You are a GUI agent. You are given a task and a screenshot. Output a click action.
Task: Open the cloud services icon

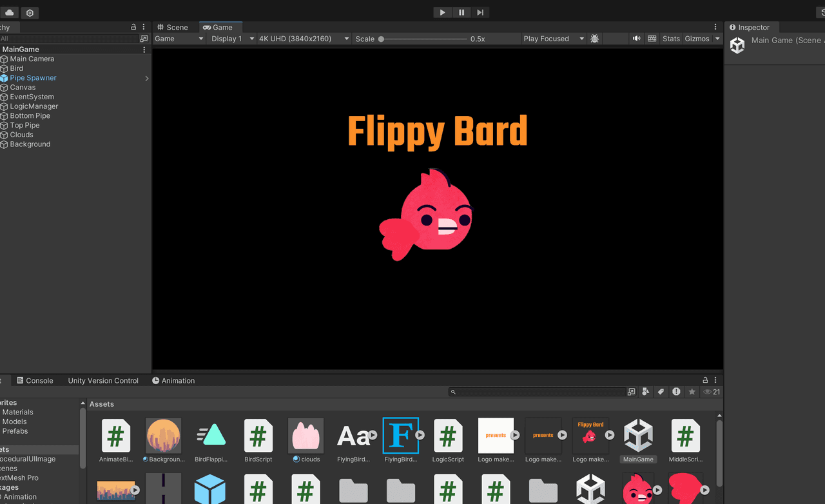10,13
